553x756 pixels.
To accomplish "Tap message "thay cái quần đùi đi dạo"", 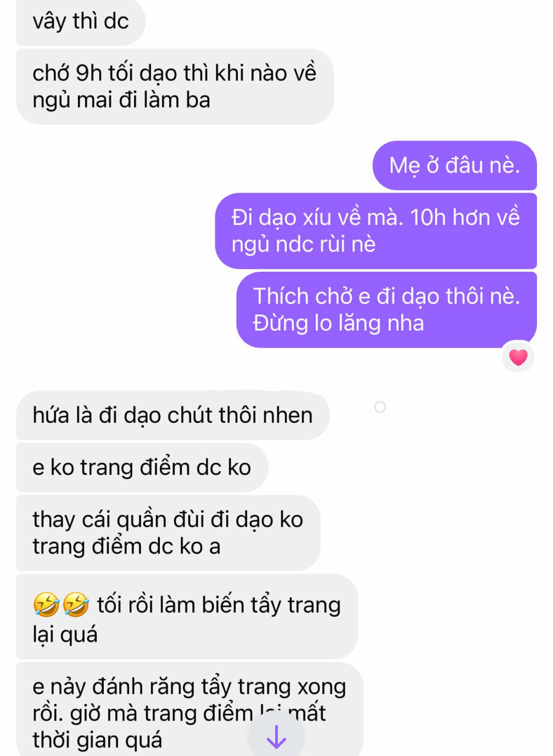I will pos(168,533).
